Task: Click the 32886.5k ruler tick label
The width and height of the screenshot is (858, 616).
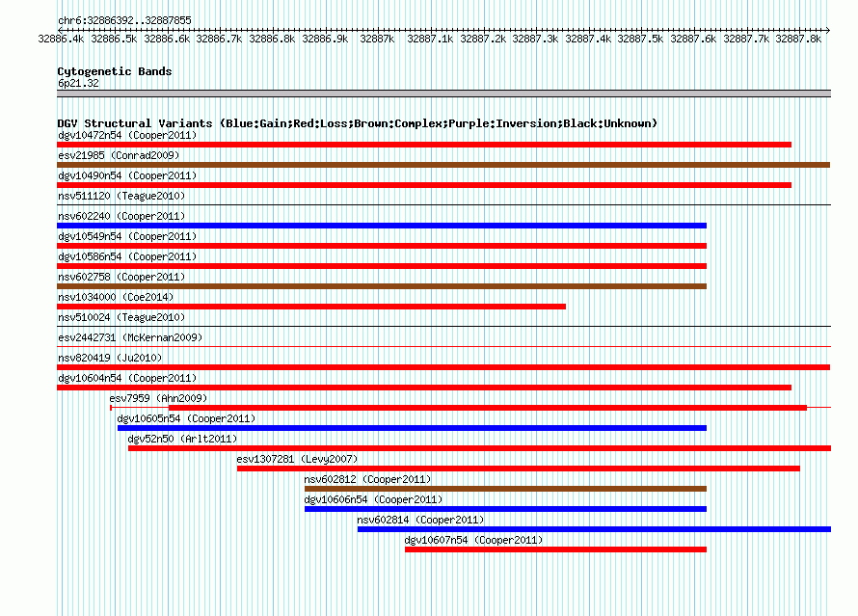Action: pos(114,39)
